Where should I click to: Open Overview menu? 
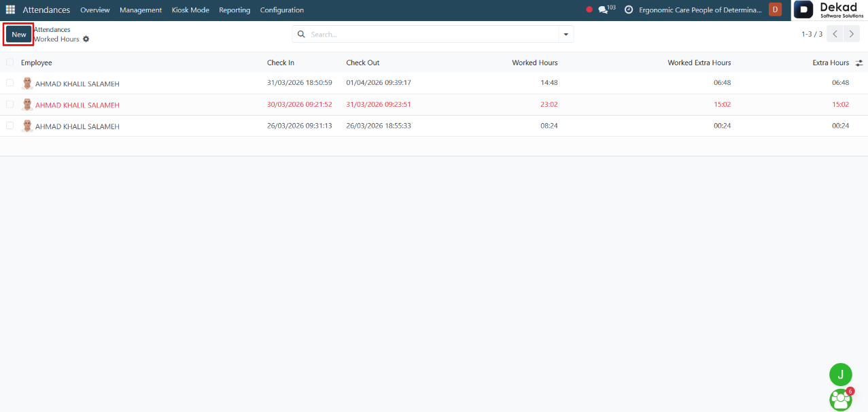tap(95, 10)
